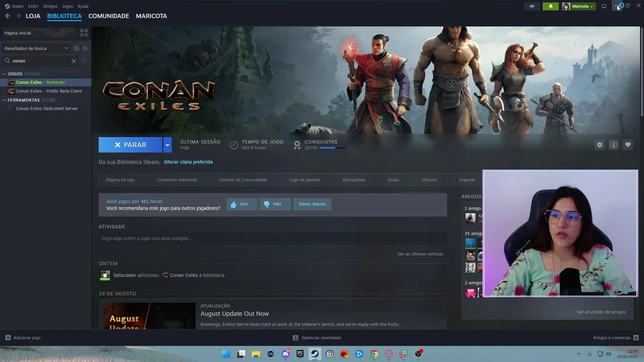Screen dimensions: 644x362
Task: Click the Conquistas progress bar
Action: [x=333, y=148]
